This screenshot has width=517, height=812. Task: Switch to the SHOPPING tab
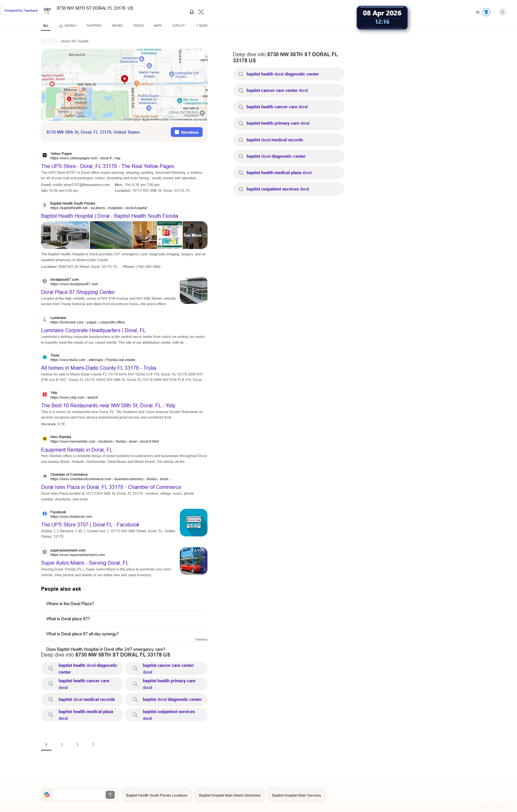94,26
